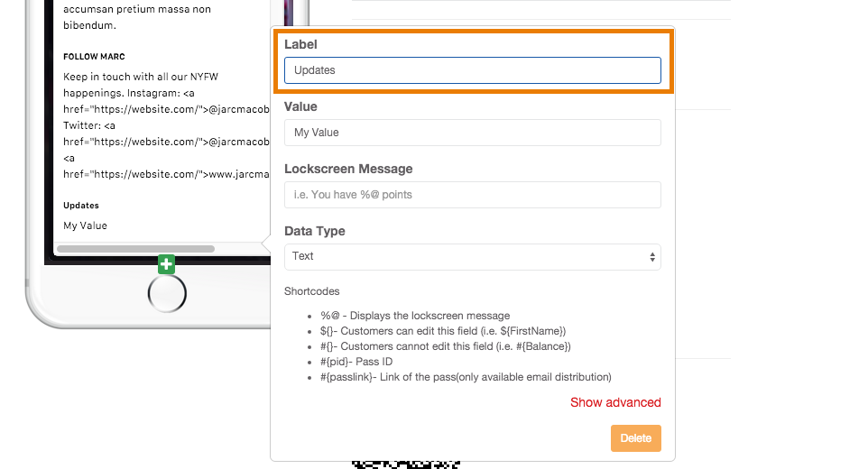Click the Shortcodes heading text
The width and height of the screenshot is (868, 469).
click(x=311, y=291)
